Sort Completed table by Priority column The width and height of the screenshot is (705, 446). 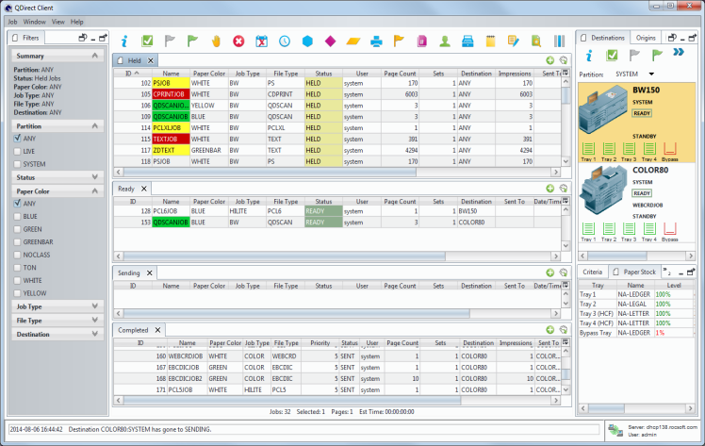coord(320,343)
